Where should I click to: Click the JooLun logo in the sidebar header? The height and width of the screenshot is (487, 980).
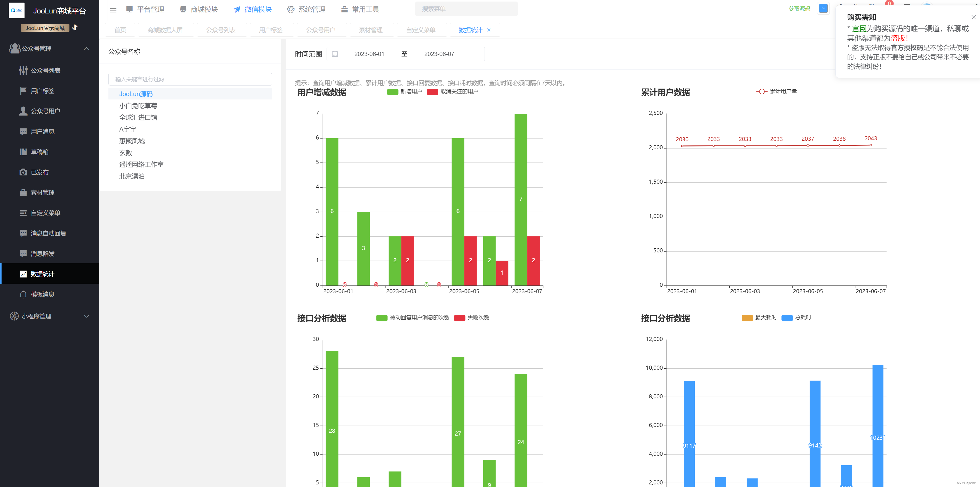[x=16, y=10]
